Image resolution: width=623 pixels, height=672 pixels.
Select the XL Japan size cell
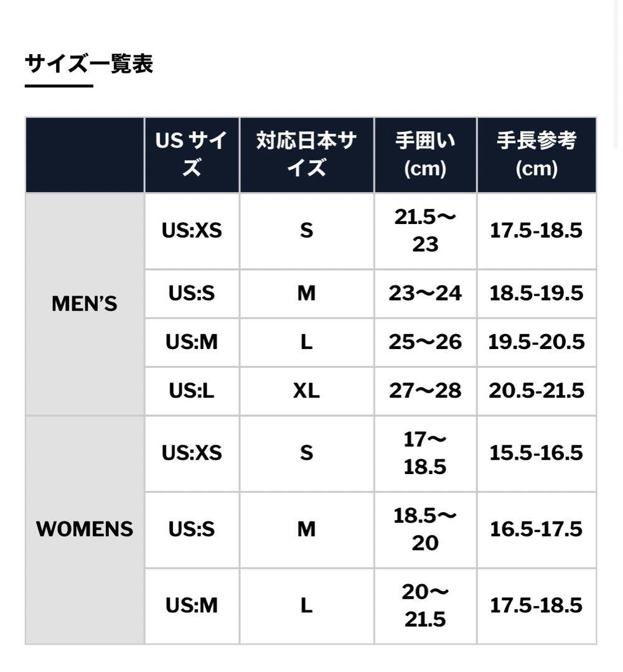306,391
